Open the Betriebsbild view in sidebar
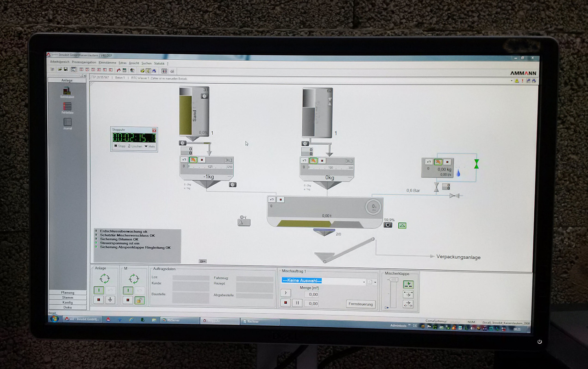 (x=67, y=92)
